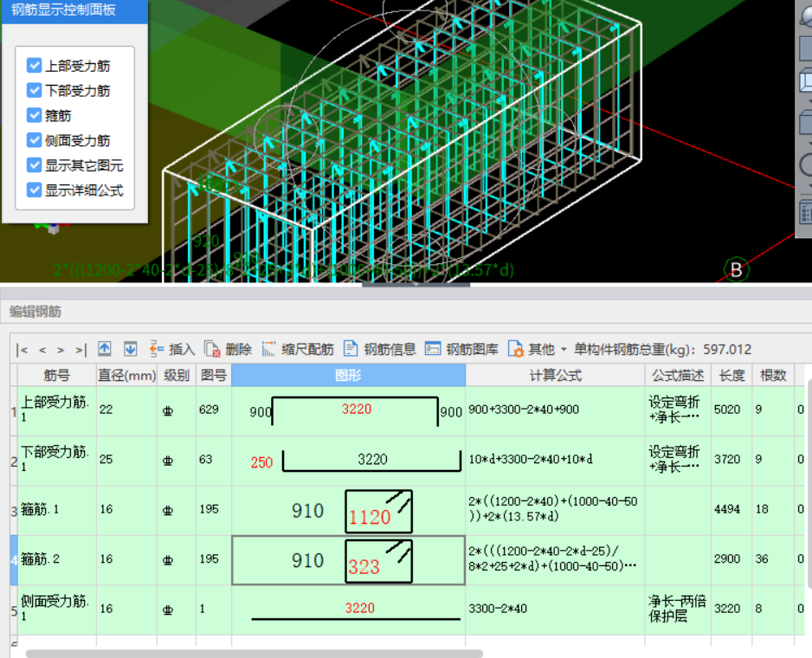Click 删除 delete button

click(x=228, y=349)
